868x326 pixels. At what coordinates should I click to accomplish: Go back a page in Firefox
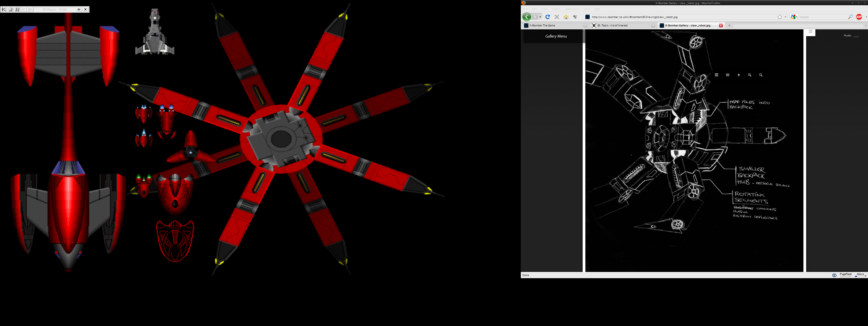(x=527, y=17)
